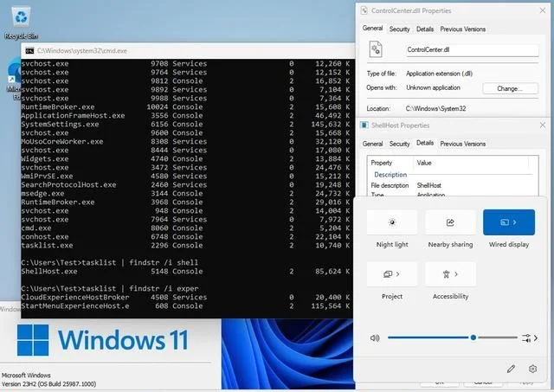
Task: Click the ControlCenter.dll file type icon
Action: (x=376, y=49)
